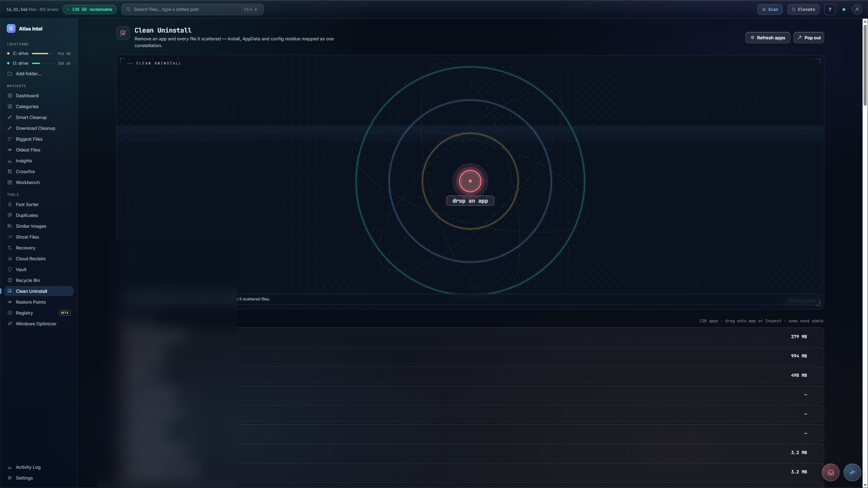The height and width of the screenshot is (488, 868).
Task: Open the Restore Points icon
Action: [10, 302]
